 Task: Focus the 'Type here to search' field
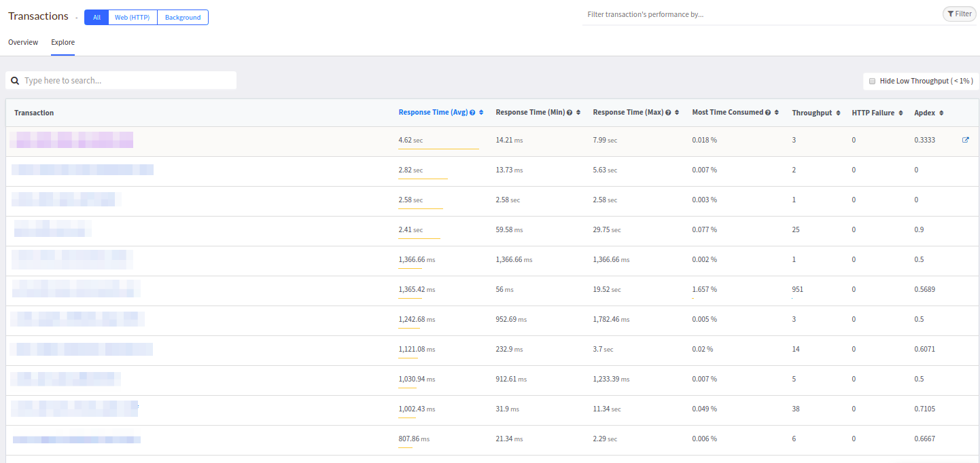126,81
